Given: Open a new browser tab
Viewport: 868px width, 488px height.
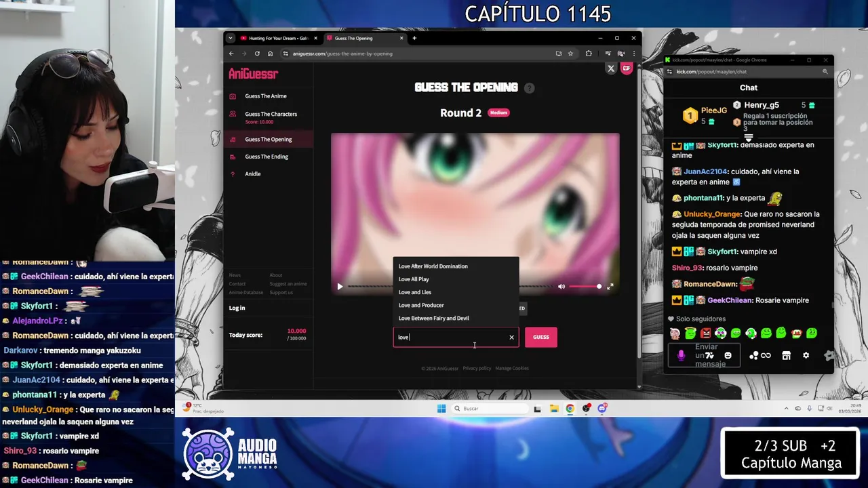Looking at the screenshot, I should point(414,38).
